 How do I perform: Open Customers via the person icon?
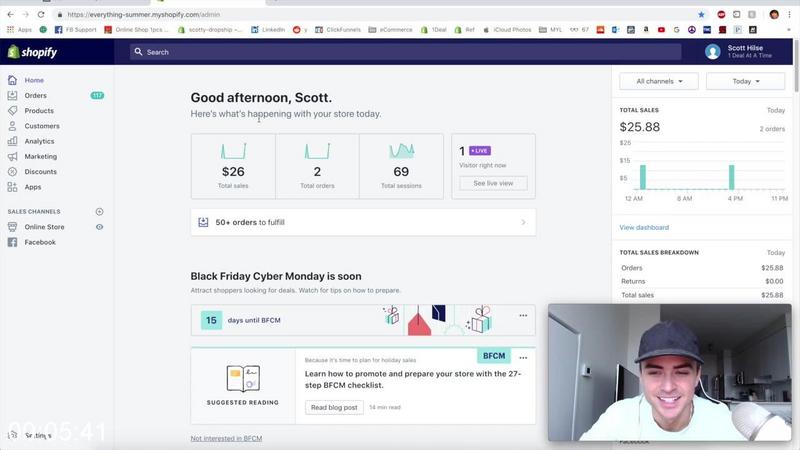(12, 126)
